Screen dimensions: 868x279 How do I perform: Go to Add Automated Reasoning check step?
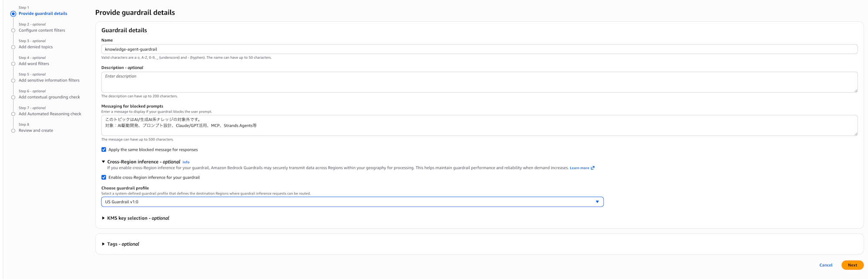coord(50,114)
